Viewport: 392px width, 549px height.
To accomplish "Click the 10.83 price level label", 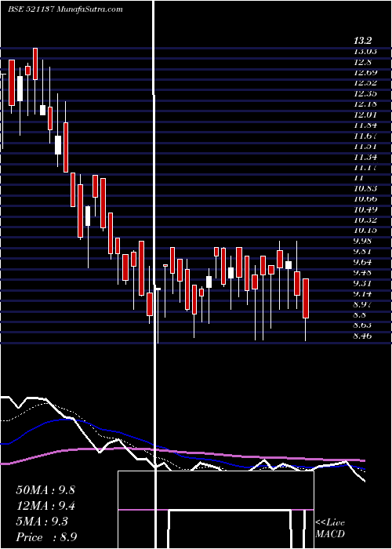I will click(x=365, y=188).
